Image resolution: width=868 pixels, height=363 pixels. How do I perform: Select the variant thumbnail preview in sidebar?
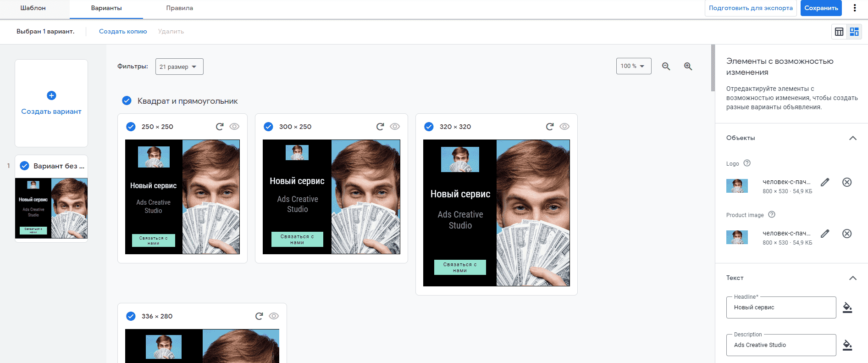[51, 208]
